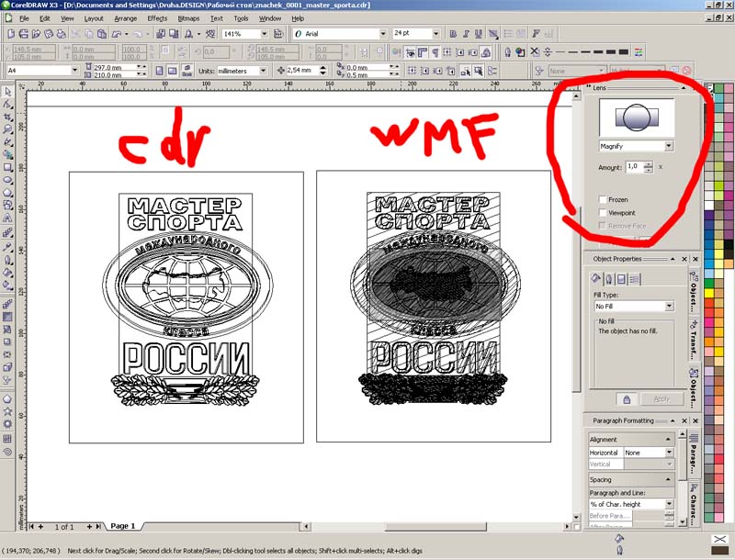Viewport: 735px width, 560px height.
Task: Open the Bitmaps menu
Action: point(188,18)
